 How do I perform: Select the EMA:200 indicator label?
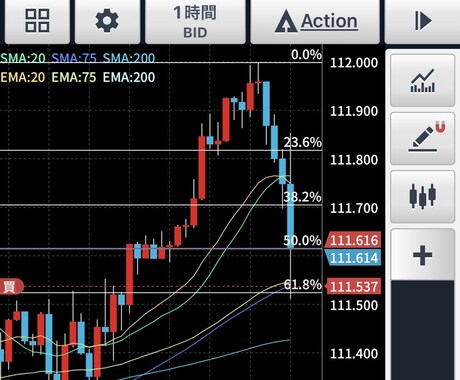[129, 77]
